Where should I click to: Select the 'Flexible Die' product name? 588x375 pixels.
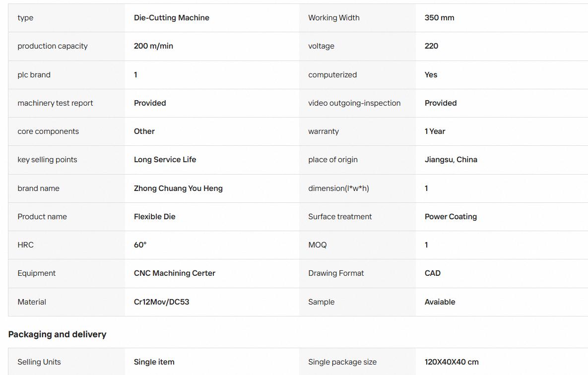pyautogui.click(x=154, y=217)
